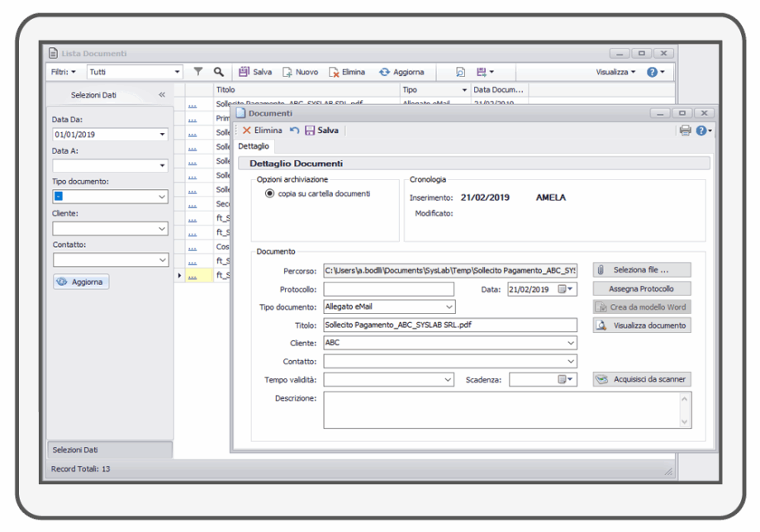Select the Dettaglio tab
The width and height of the screenshot is (760, 532).
(x=254, y=146)
